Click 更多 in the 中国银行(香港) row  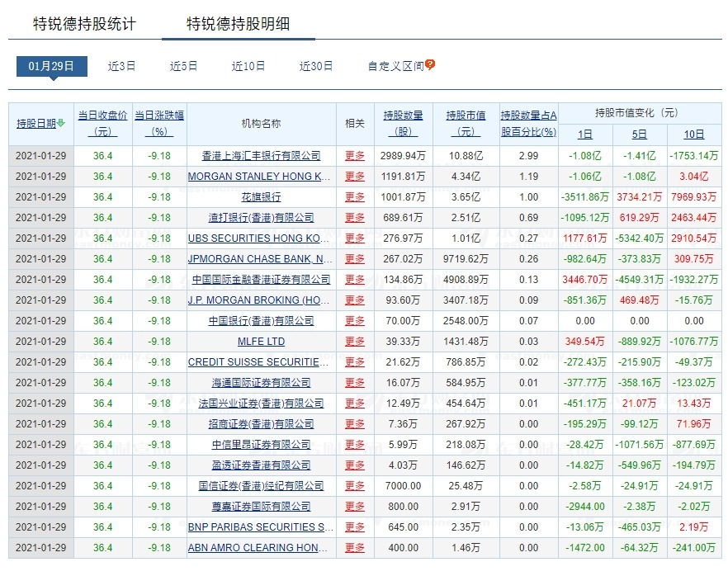355,321
